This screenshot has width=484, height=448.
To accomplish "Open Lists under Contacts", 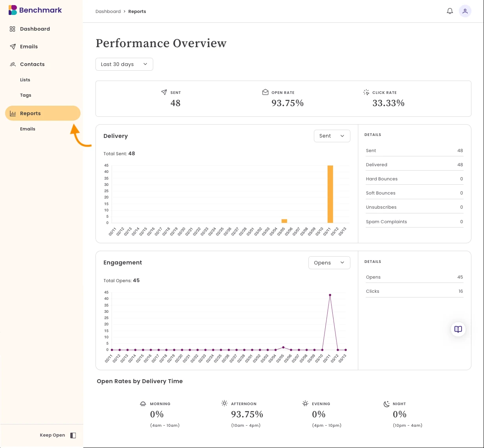I will click(x=25, y=80).
